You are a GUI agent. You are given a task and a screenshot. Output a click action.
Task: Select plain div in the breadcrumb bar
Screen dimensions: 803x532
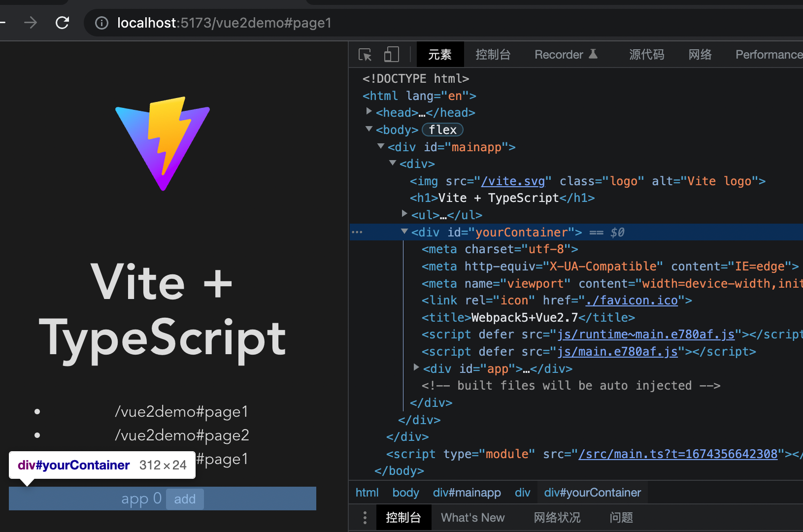tap(522, 493)
